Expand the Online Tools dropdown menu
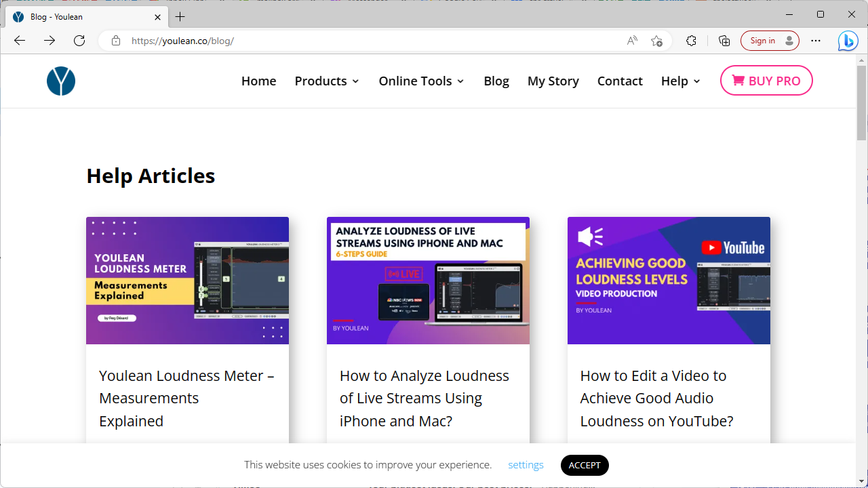 click(x=421, y=81)
